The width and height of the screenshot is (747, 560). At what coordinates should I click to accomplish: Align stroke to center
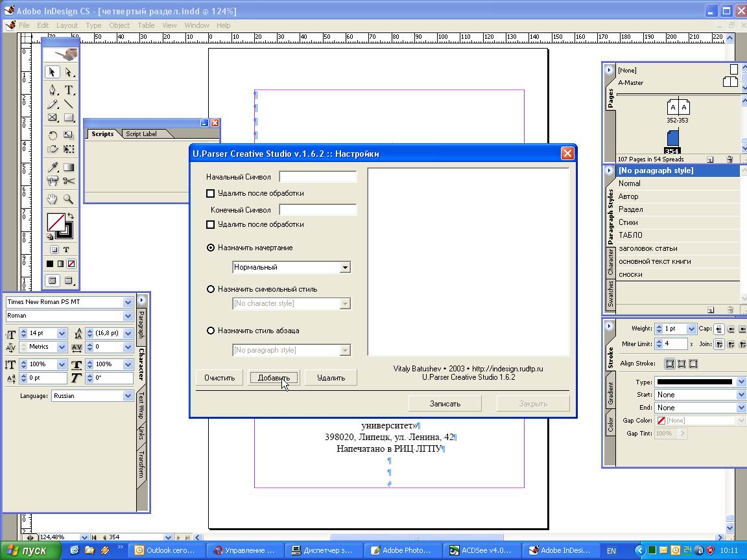(x=670, y=364)
